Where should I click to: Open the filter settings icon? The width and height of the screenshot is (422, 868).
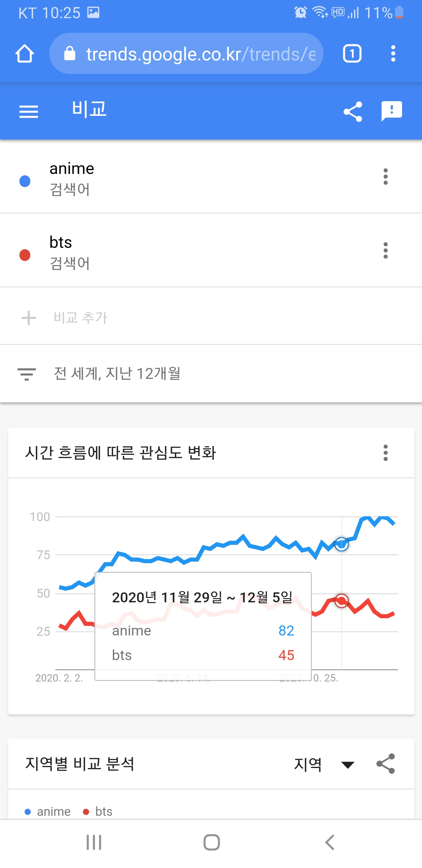tap(27, 374)
